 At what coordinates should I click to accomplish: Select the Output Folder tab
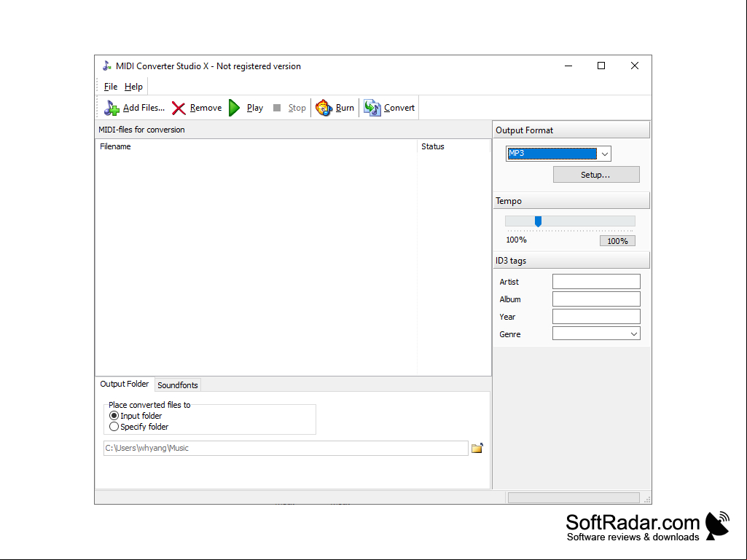[x=125, y=384]
